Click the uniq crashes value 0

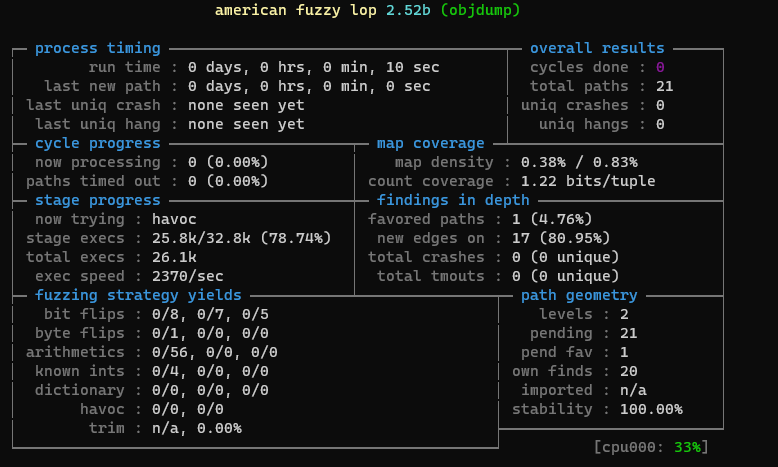pos(660,105)
